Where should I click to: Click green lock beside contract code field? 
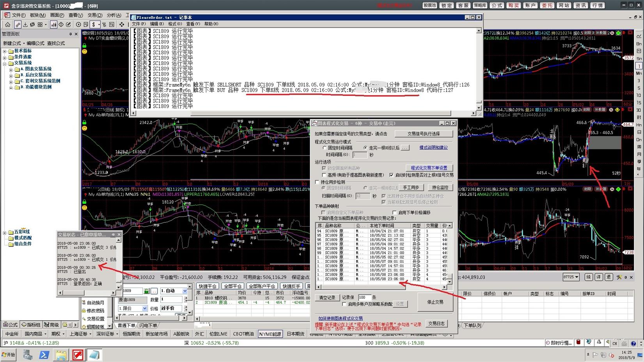(146, 291)
